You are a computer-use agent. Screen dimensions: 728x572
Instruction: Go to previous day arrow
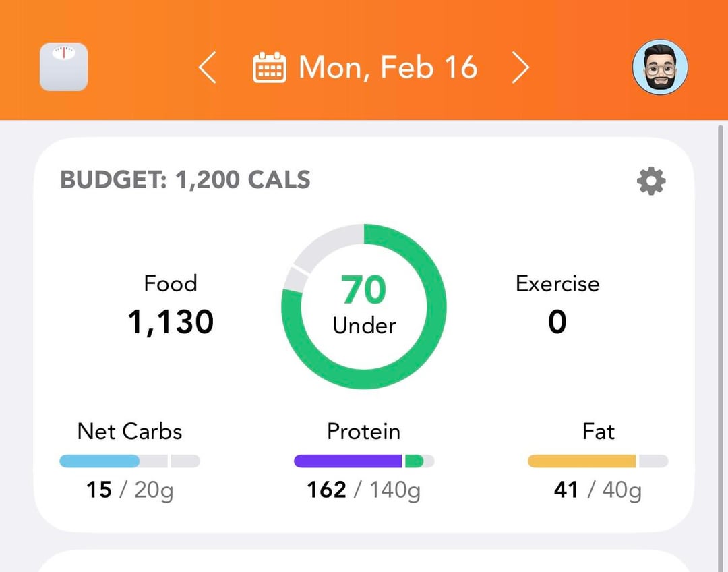click(208, 68)
